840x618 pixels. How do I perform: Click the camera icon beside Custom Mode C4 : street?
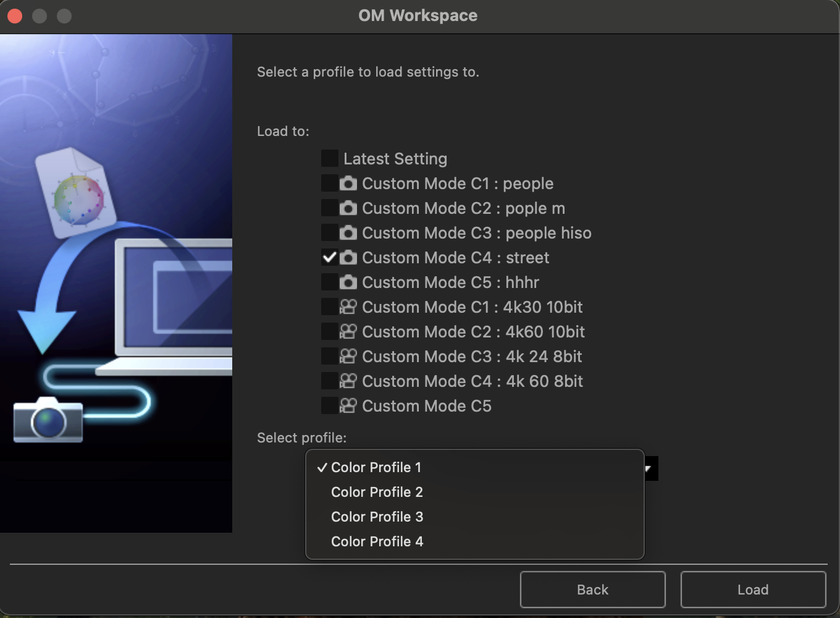click(348, 257)
